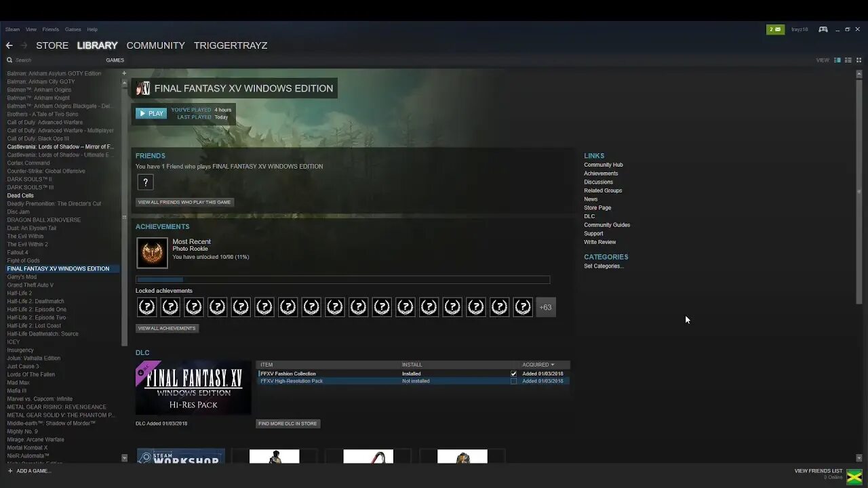The width and height of the screenshot is (868, 488).
Task: Open the Related Groups link
Action: 603,190
